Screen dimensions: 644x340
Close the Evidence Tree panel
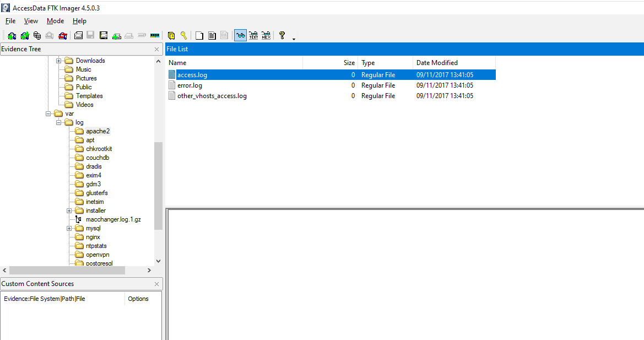coord(157,50)
